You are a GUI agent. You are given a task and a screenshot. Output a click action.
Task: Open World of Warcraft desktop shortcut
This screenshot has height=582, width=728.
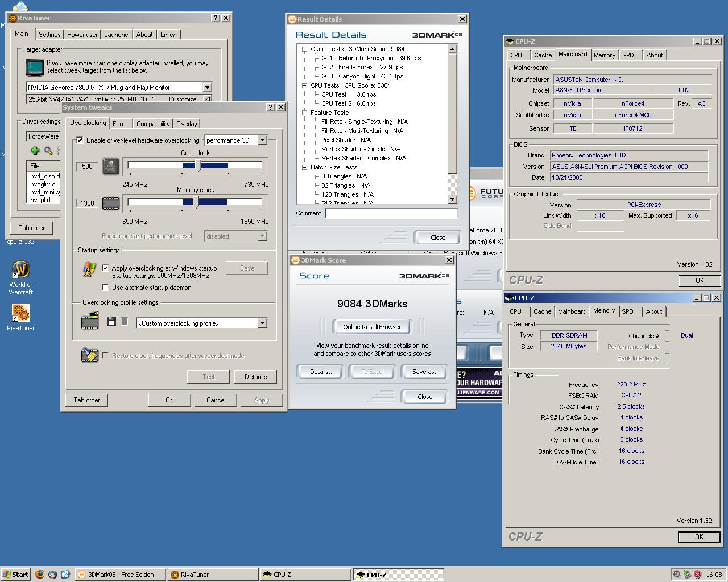tap(20, 278)
